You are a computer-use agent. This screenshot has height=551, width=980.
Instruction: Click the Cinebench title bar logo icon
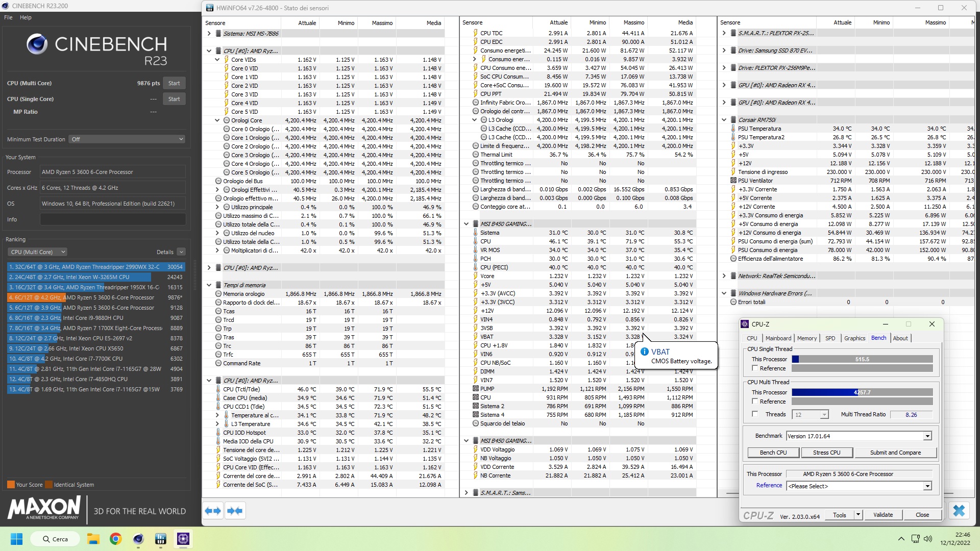[x=6, y=6]
